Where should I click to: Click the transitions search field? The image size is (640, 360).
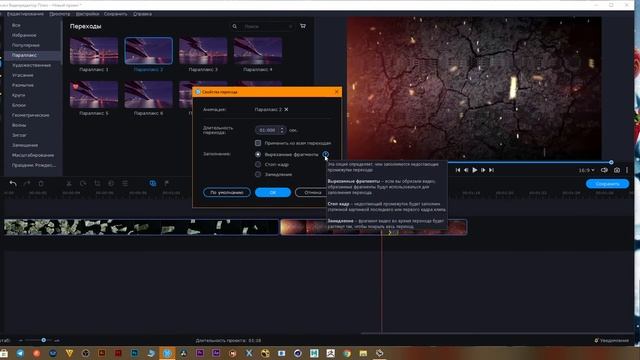tap(267, 27)
